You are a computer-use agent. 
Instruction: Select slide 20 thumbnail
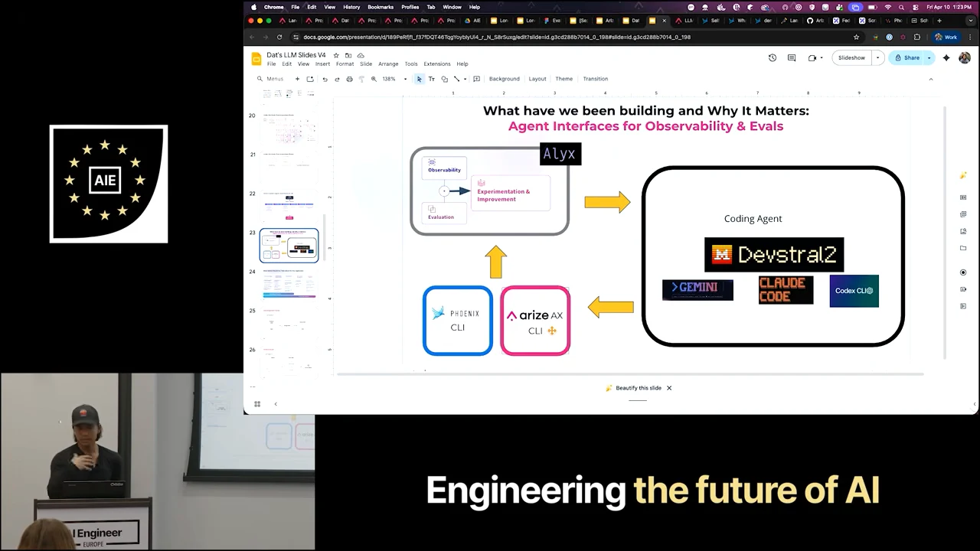click(x=289, y=129)
